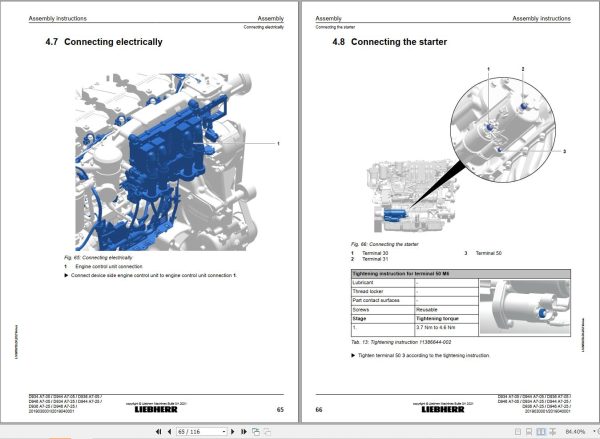Screen dimensions: 600x439
Task: Go to the next page
Action: click(x=233, y=432)
